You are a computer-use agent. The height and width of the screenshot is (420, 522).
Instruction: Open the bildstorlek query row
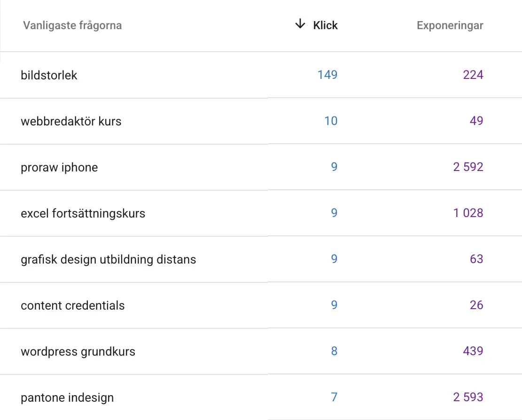pos(261,75)
